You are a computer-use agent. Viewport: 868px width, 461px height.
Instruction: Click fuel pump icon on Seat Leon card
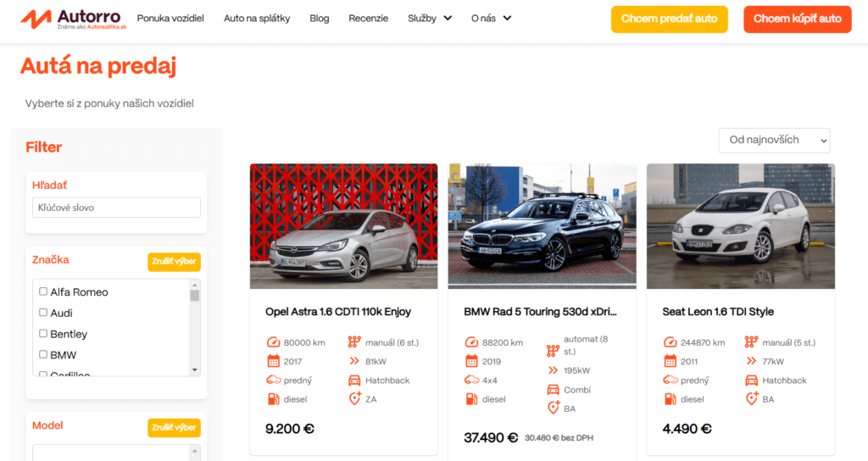[670, 399]
